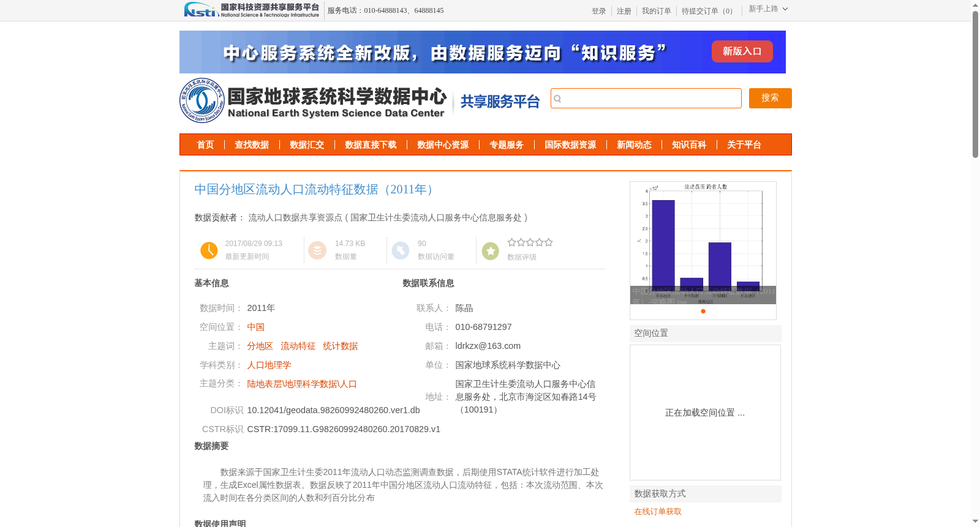980x527 pixels.
Task: Select the first rating star
Action: tap(511, 242)
